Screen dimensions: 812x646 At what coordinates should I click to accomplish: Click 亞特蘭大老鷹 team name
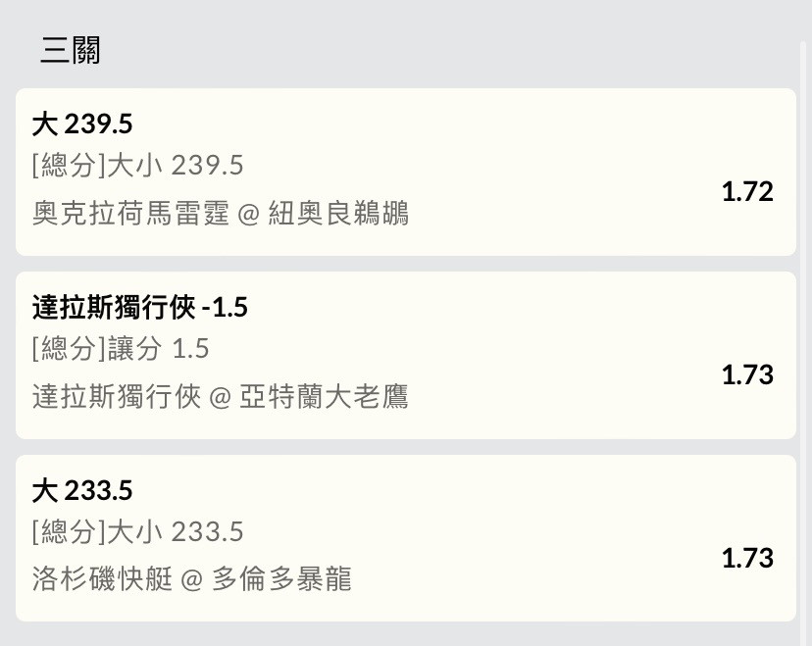point(324,396)
